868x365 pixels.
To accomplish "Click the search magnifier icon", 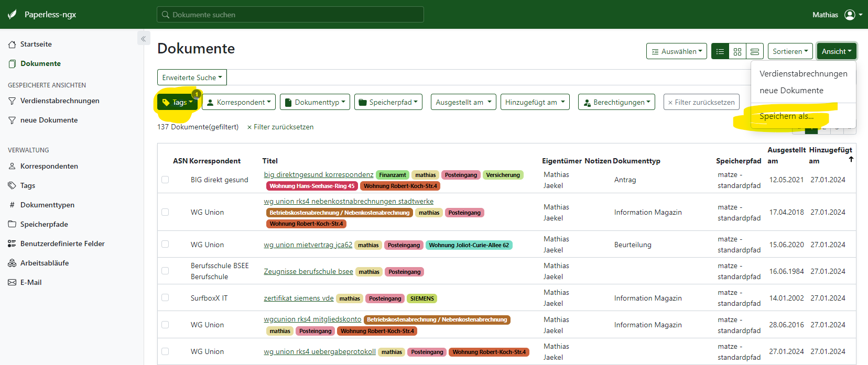I will 166,15.
